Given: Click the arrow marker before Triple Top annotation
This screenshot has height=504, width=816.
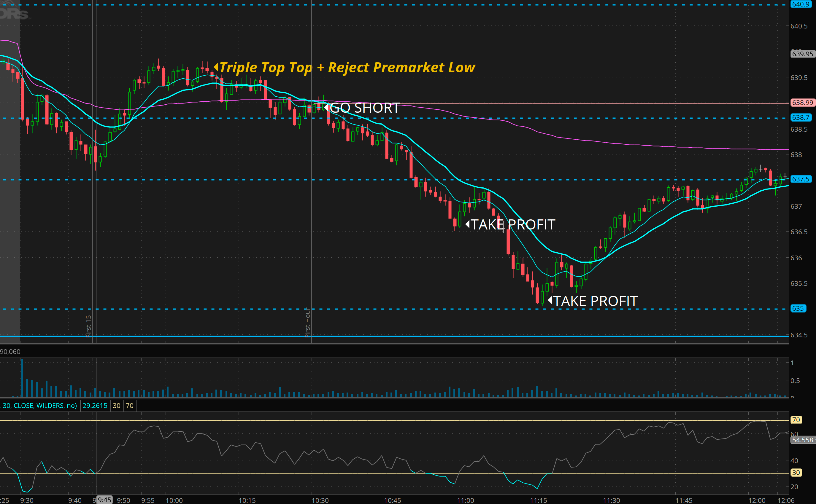Looking at the screenshot, I should tap(216, 67).
